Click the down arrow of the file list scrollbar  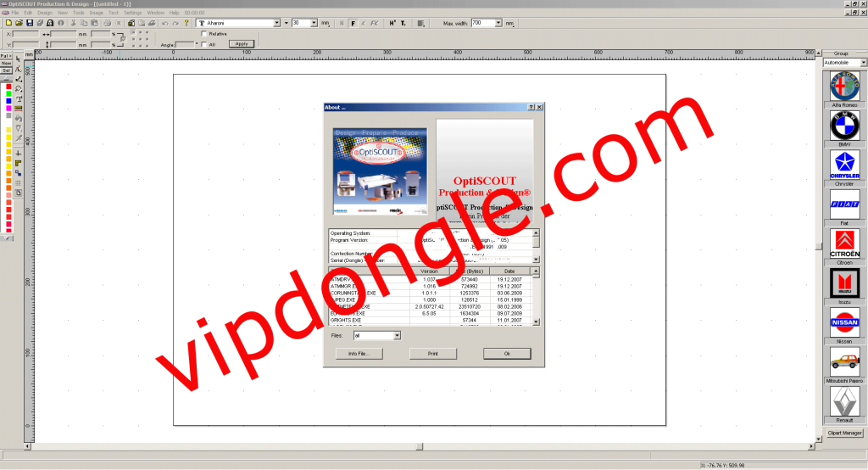[x=536, y=322]
